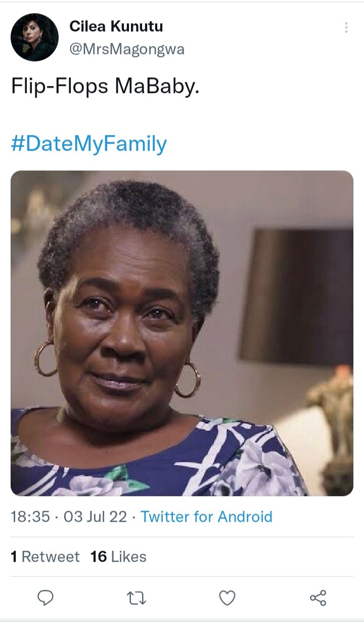Open the three-dot more options menu
364x622 pixels.
tap(346, 27)
